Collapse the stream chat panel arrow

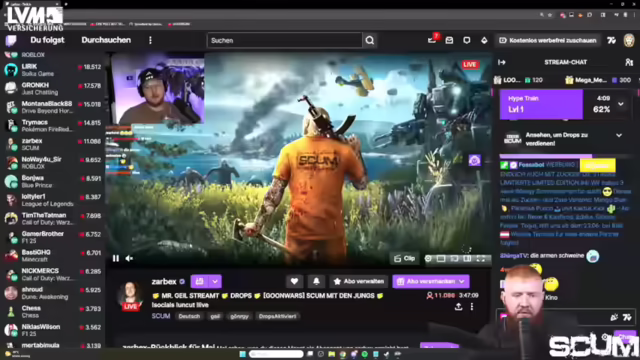[x=502, y=62]
